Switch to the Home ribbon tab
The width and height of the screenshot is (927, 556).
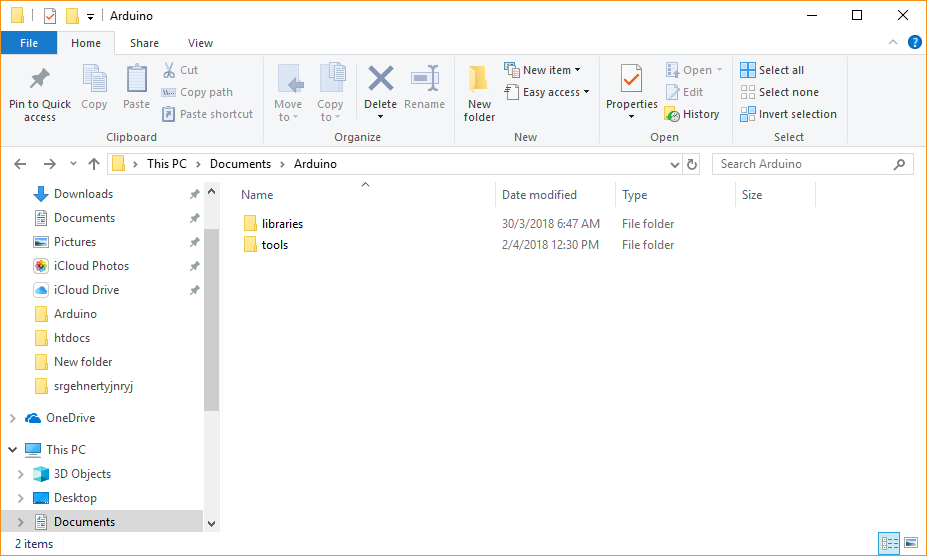[86, 43]
